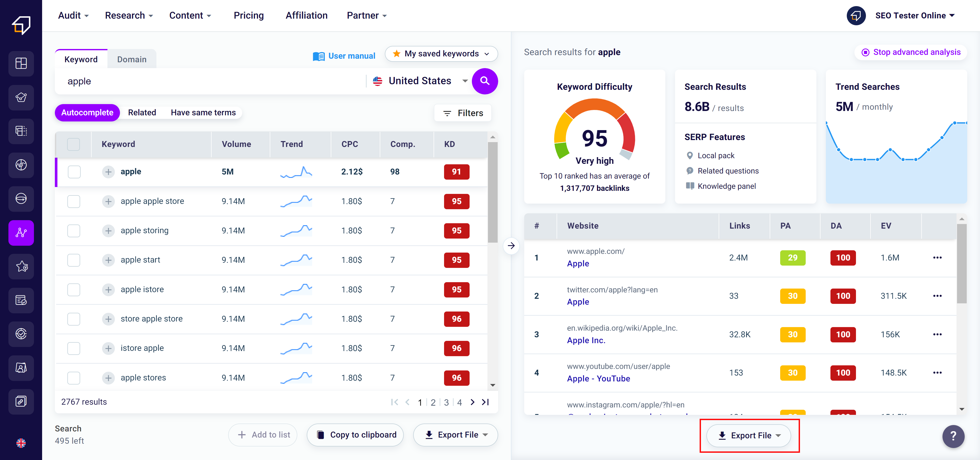The height and width of the screenshot is (460, 980).
Task: Check the 'apple apple store' row checkbox
Action: click(x=74, y=202)
